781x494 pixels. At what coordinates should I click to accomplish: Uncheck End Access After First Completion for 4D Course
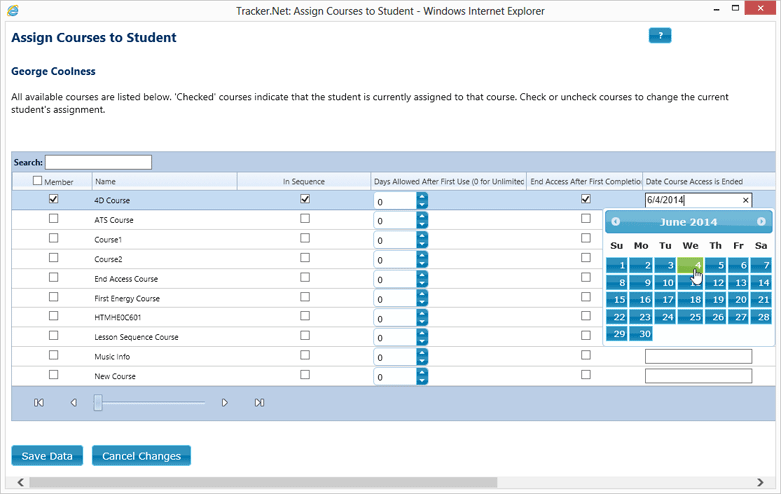tap(586, 199)
